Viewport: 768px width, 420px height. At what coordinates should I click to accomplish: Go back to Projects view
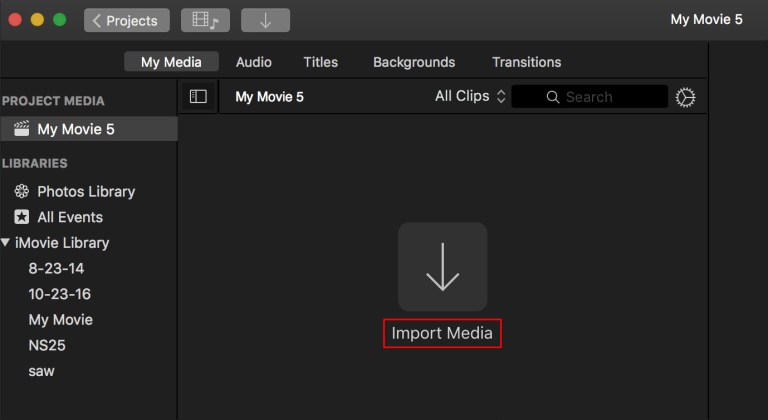pos(127,21)
